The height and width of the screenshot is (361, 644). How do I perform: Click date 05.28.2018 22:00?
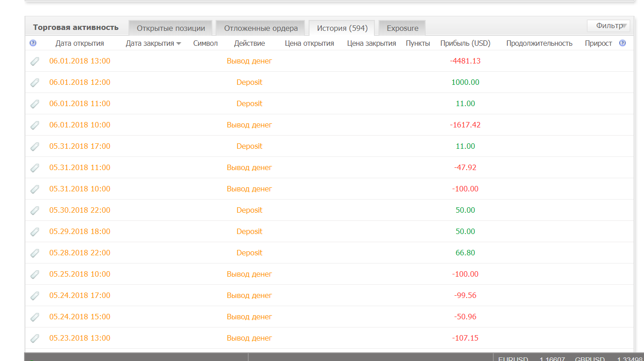[x=80, y=253]
